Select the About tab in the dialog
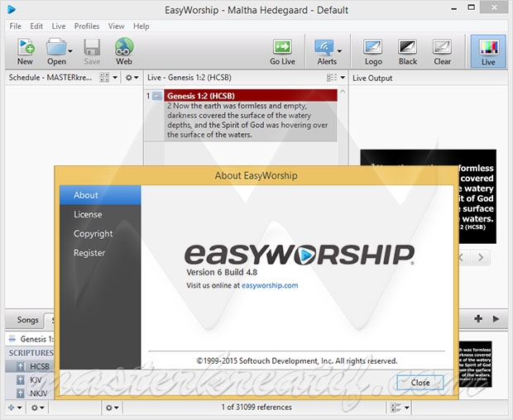513x420 pixels. pyautogui.click(x=100, y=195)
